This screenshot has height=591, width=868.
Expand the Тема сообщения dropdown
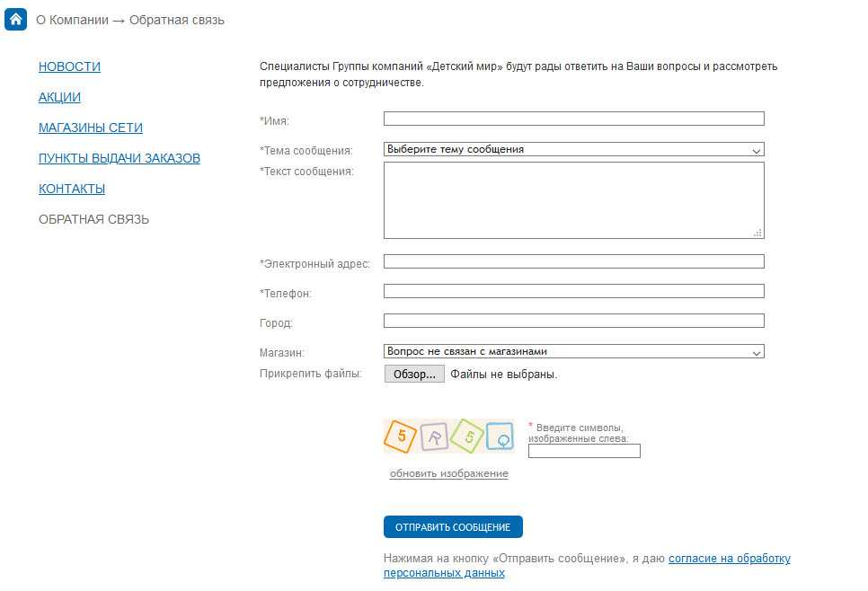point(573,150)
